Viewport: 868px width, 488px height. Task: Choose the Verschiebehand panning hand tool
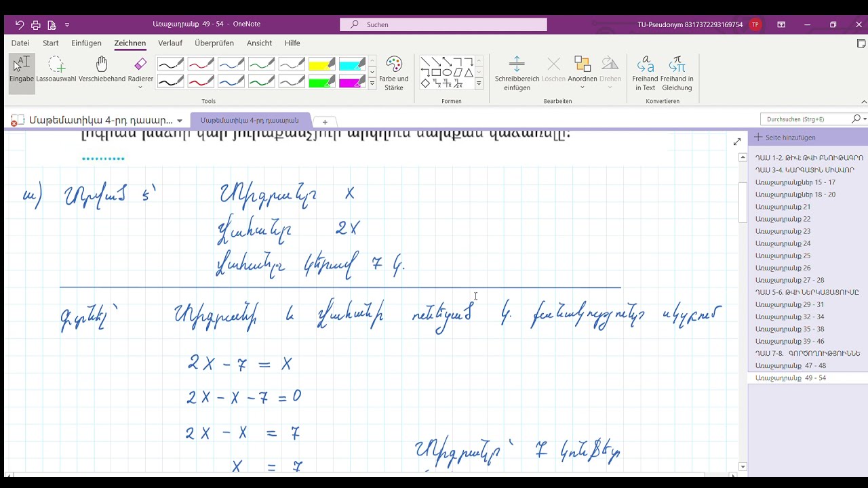coord(102,70)
